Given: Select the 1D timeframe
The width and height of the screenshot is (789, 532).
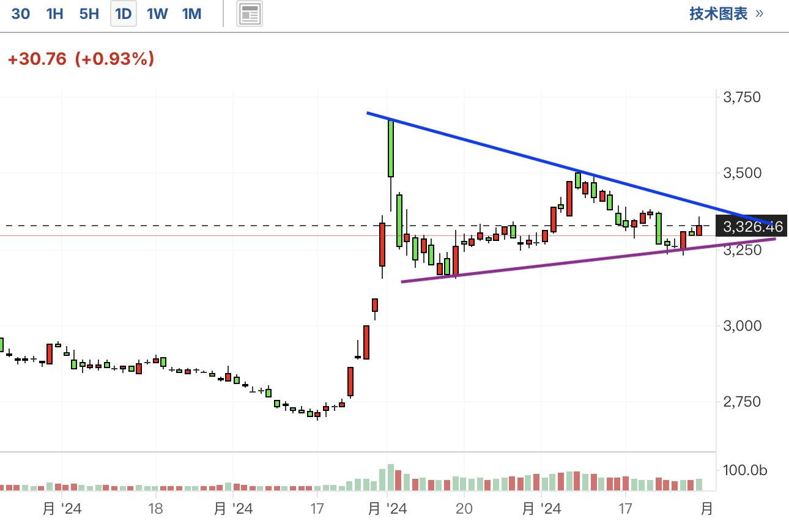Looking at the screenshot, I should 124,13.
